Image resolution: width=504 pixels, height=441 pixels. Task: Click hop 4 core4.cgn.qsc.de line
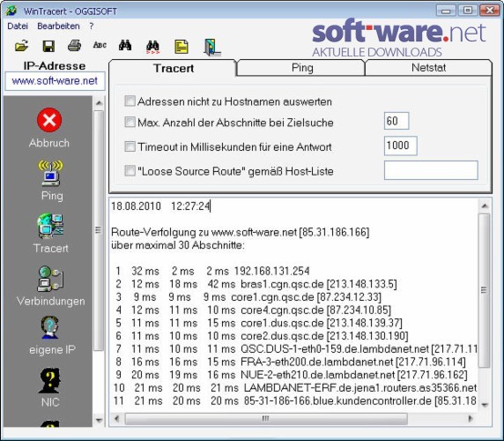click(253, 310)
